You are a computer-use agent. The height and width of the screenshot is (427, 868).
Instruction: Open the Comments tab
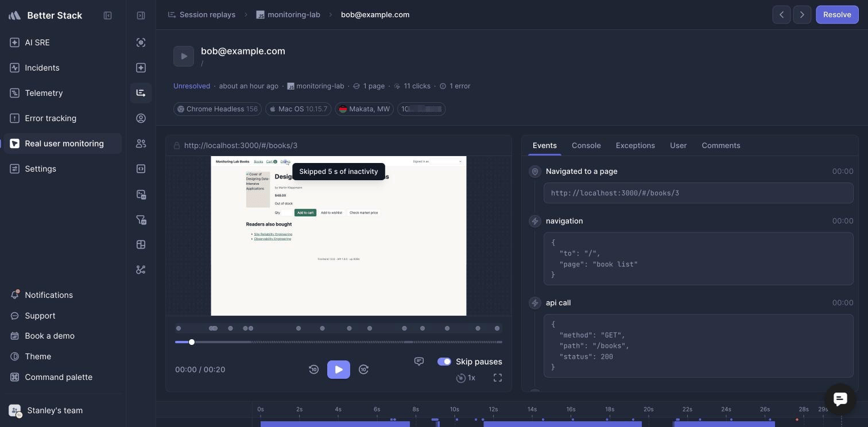tap(720, 145)
